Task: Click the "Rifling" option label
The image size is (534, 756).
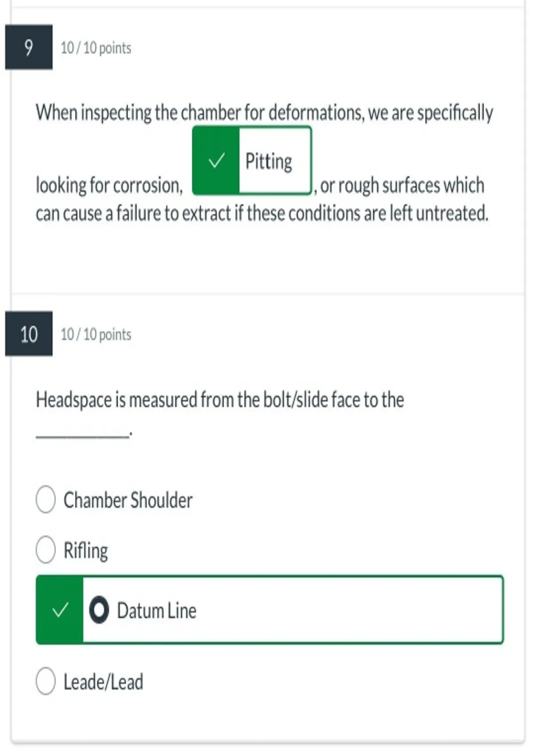Action: pyautogui.click(x=86, y=551)
